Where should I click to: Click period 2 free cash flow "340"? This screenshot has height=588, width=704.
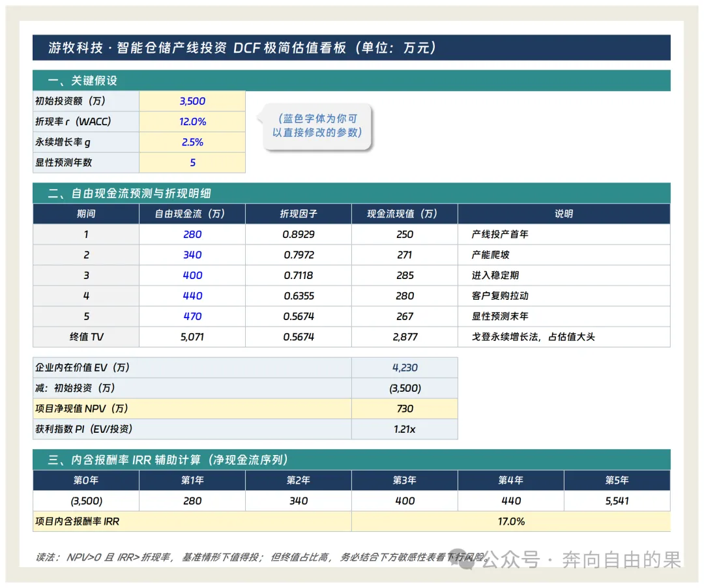coord(192,255)
